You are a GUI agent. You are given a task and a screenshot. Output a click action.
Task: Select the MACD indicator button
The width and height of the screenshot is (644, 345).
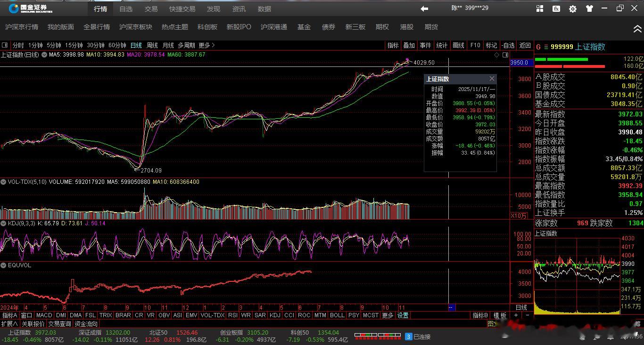click(44, 315)
